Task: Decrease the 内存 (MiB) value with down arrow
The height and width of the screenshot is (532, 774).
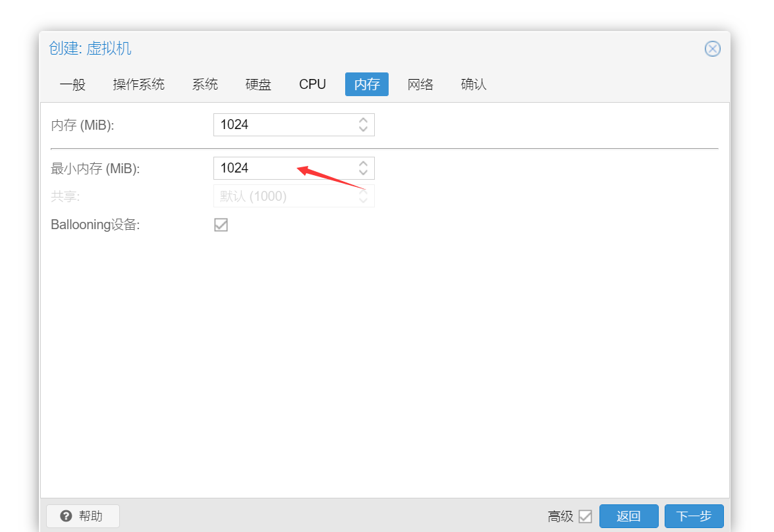Action: click(x=364, y=129)
